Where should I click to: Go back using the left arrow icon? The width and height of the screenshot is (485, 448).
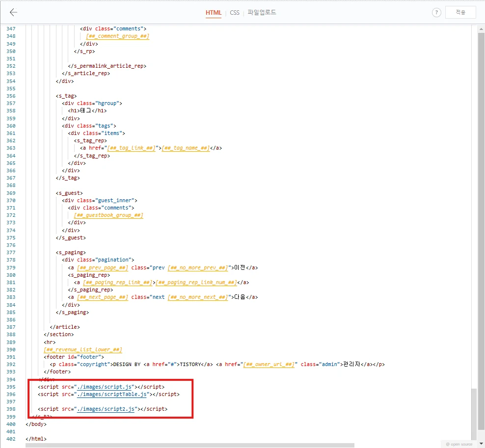[x=13, y=12]
